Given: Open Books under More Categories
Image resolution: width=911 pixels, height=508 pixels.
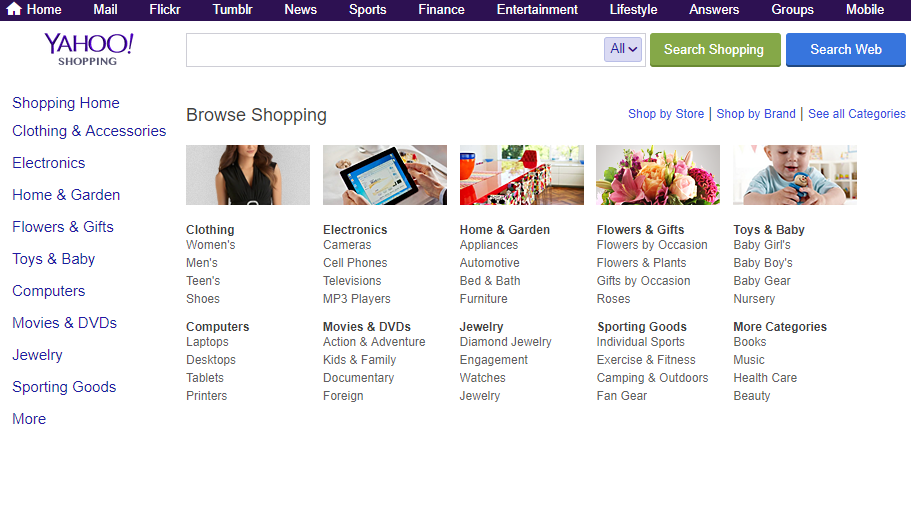Looking at the screenshot, I should click(x=749, y=342).
